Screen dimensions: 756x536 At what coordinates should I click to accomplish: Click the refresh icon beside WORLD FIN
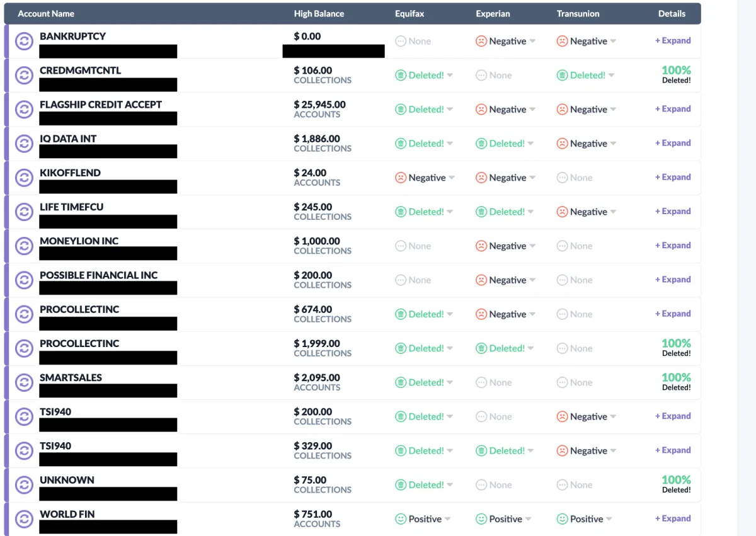pyautogui.click(x=24, y=519)
